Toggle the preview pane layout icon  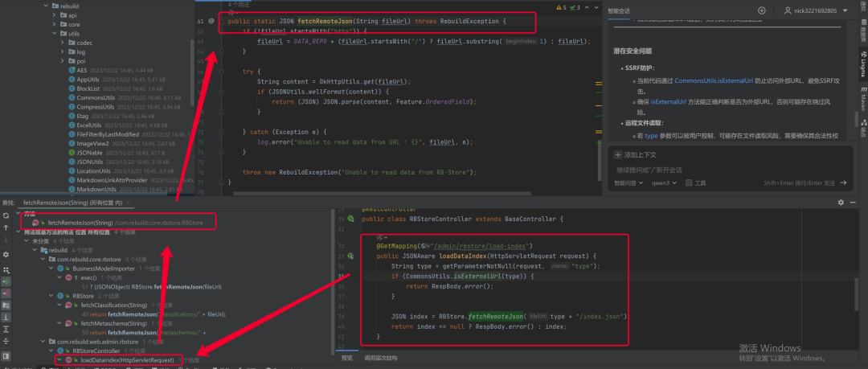coord(6,355)
